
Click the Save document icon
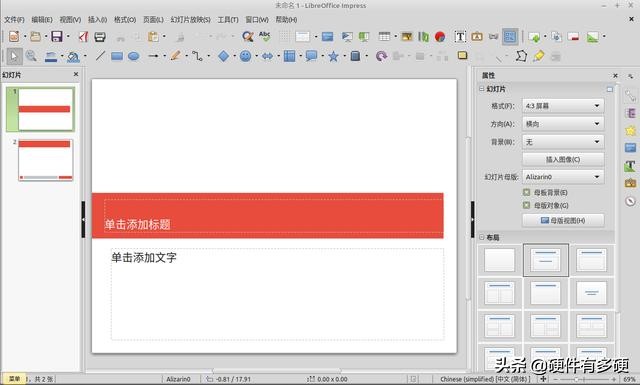coord(57,36)
